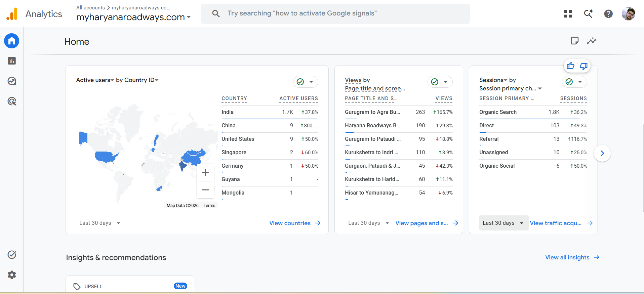Image resolution: width=644 pixels, height=294 pixels.
Task: Select the Organic Search row
Action: pyautogui.click(x=533, y=112)
